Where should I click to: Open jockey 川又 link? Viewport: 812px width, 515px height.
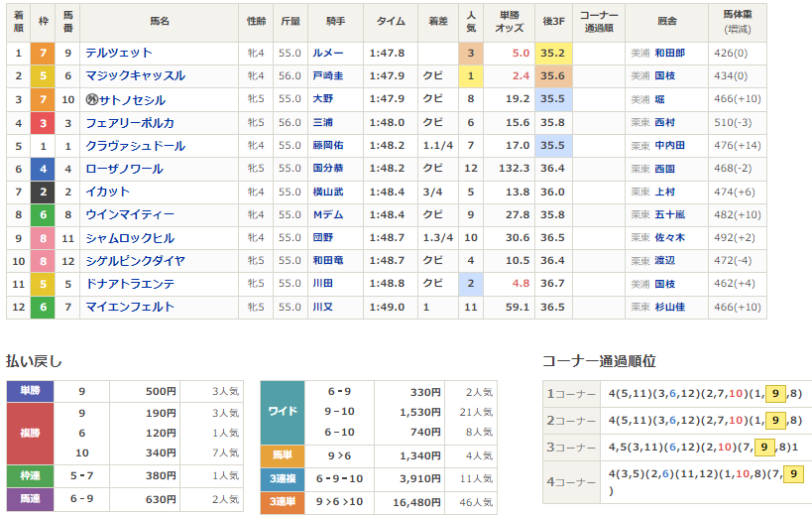(x=322, y=307)
